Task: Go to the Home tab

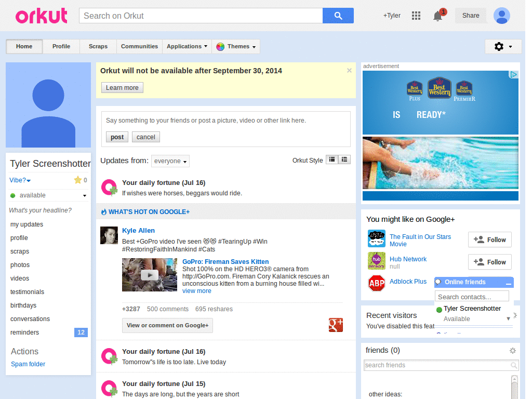Action: [24, 46]
